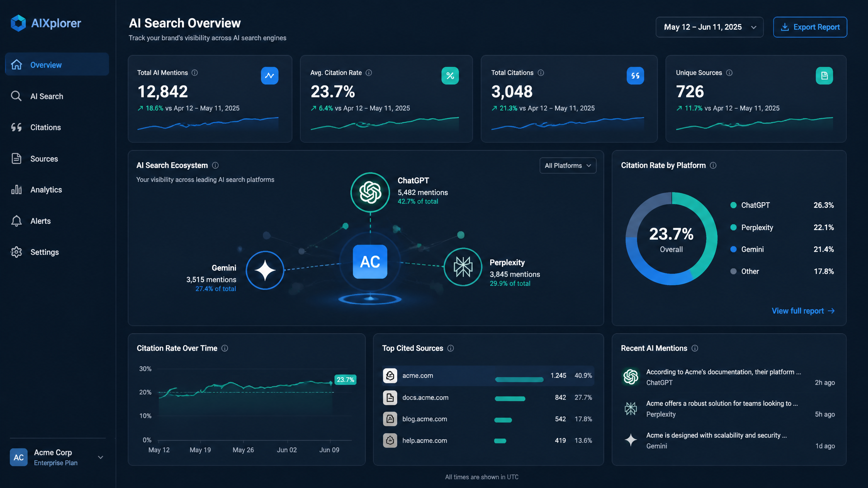Screen dimensions: 868x488
Task: Click the 29.9% of total Perplexity text
Action: (x=510, y=283)
